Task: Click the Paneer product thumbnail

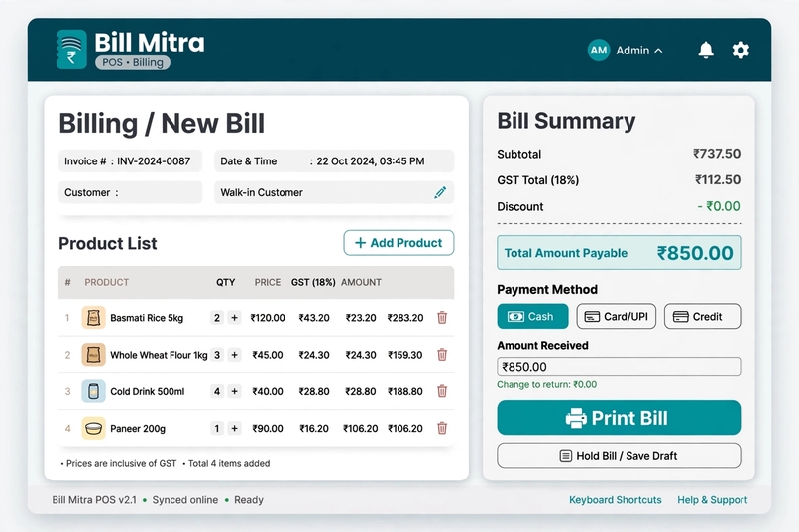Action: (93, 428)
